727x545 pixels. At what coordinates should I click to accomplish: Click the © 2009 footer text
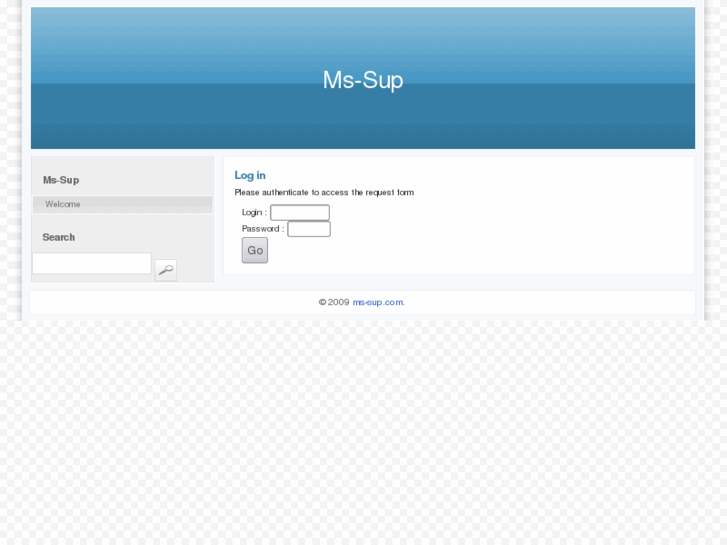[x=334, y=302]
